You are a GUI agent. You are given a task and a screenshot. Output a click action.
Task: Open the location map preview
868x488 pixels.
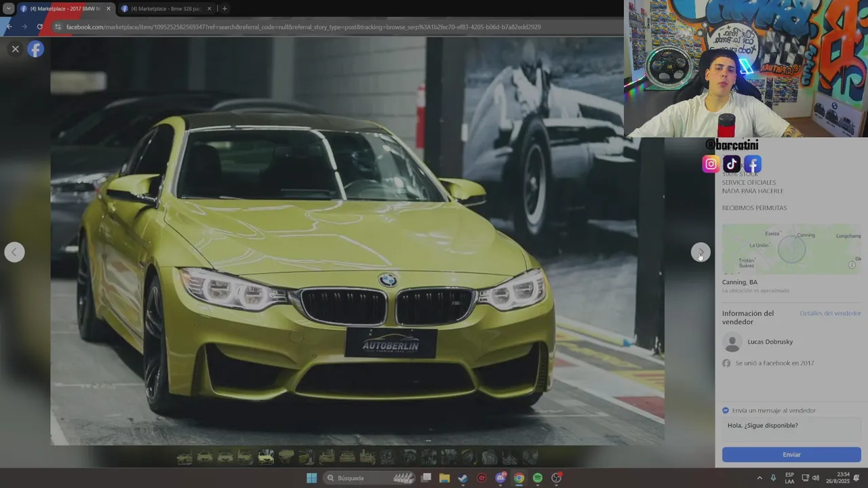click(x=791, y=249)
